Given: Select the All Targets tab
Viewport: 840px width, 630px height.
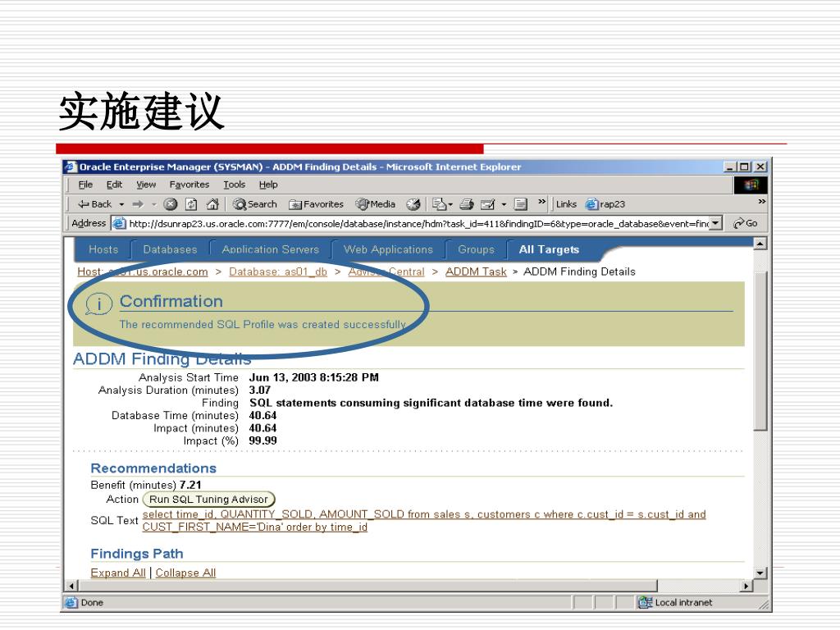Looking at the screenshot, I should [549, 249].
